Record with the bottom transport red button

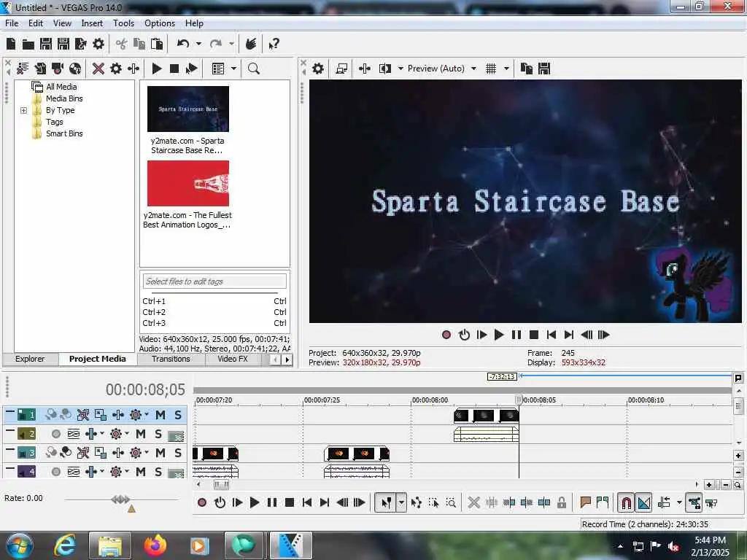[x=202, y=502]
